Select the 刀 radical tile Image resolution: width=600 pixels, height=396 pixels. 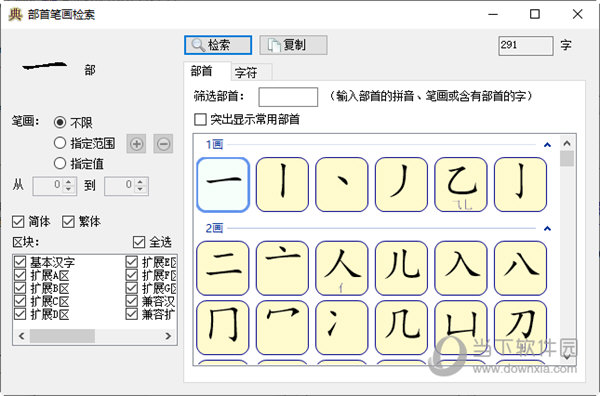coord(520,328)
